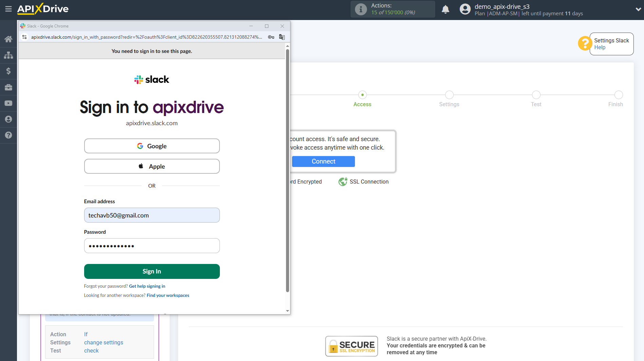Click the notifications bell icon
Viewport: 644px width, 361px height.
[446, 9]
